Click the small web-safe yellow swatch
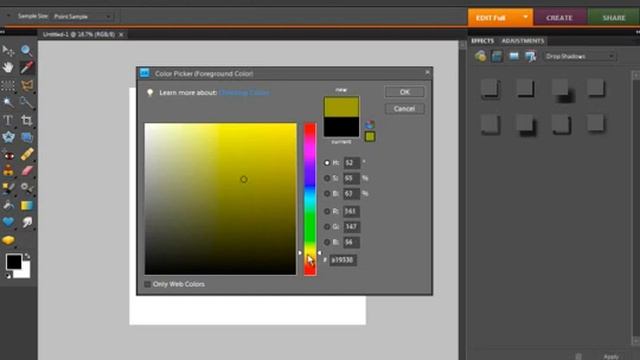The image size is (640, 360). point(370,137)
